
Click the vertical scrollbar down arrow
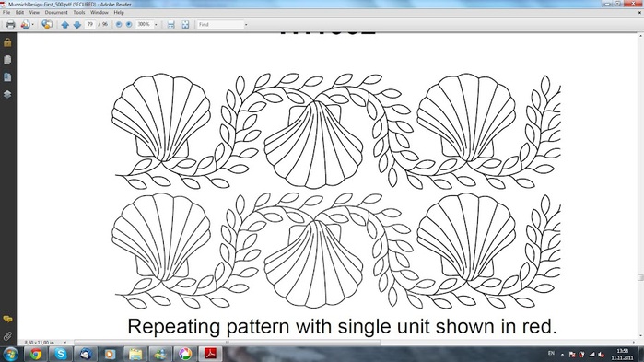[640, 336]
